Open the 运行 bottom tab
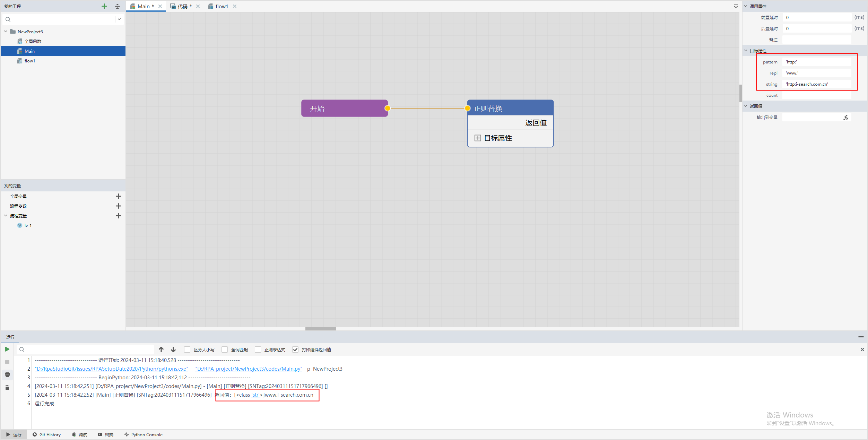The image size is (868, 440). pyautogui.click(x=14, y=434)
